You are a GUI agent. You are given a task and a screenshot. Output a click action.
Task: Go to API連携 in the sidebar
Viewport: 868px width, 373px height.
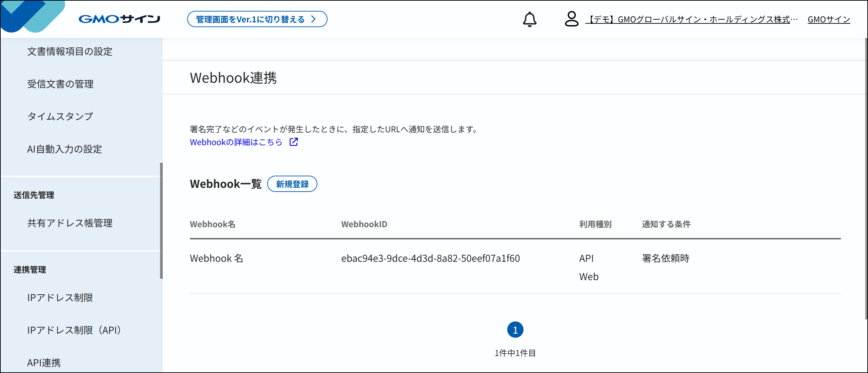pos(44,363)
